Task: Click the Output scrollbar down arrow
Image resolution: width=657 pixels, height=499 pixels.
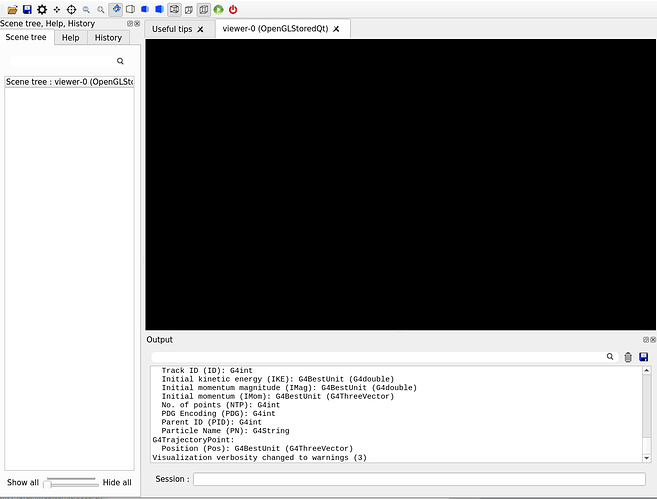Action: [647, 458]
